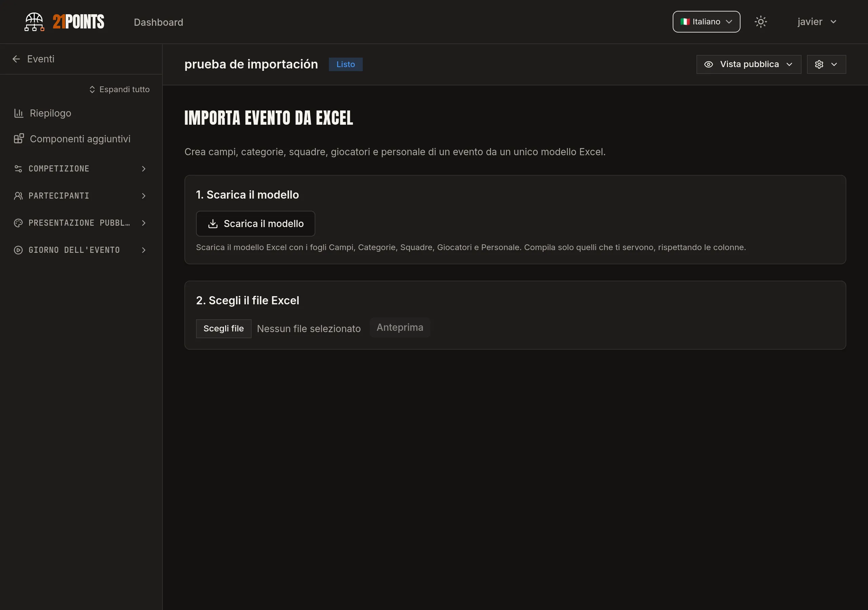Select the GIORNO DELL'EVENTO sidebar section

coord(81,250)
